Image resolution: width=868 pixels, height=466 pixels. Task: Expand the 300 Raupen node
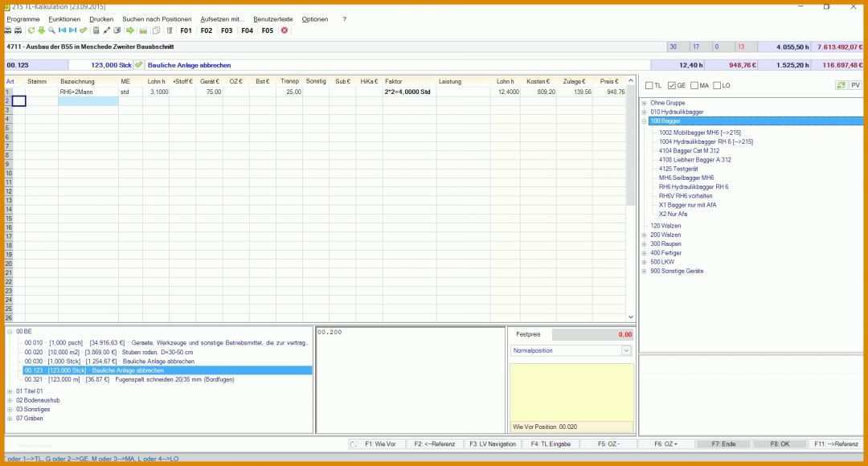[x=644, y=243]
